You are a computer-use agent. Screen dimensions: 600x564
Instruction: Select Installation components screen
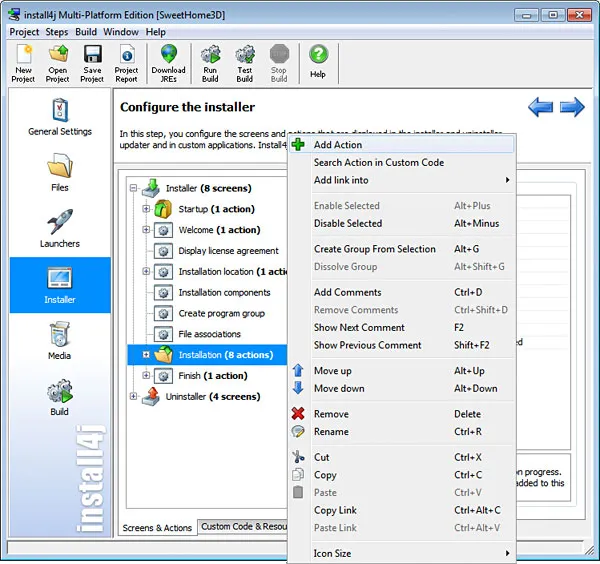click(224, 292)
